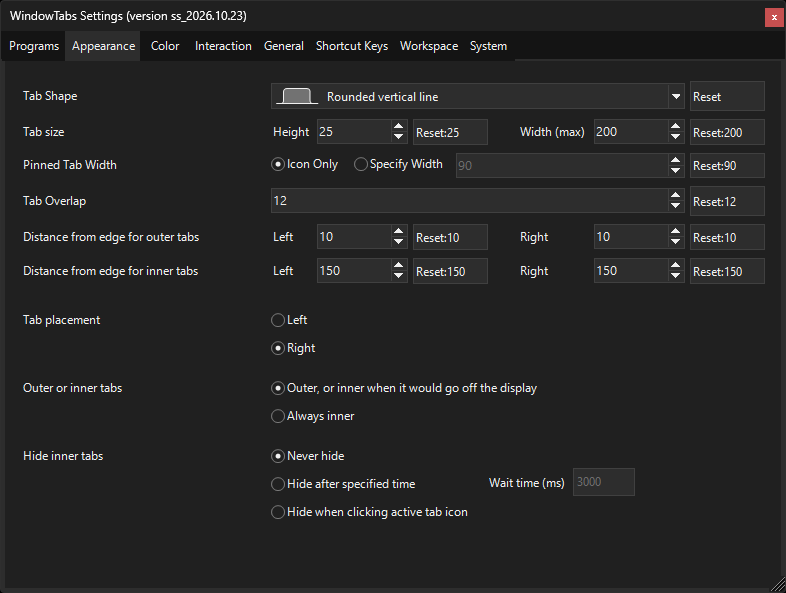Click the inner tabs Left distance field
The height and width of the screenshot is (593, 786).
coord(354,271)
